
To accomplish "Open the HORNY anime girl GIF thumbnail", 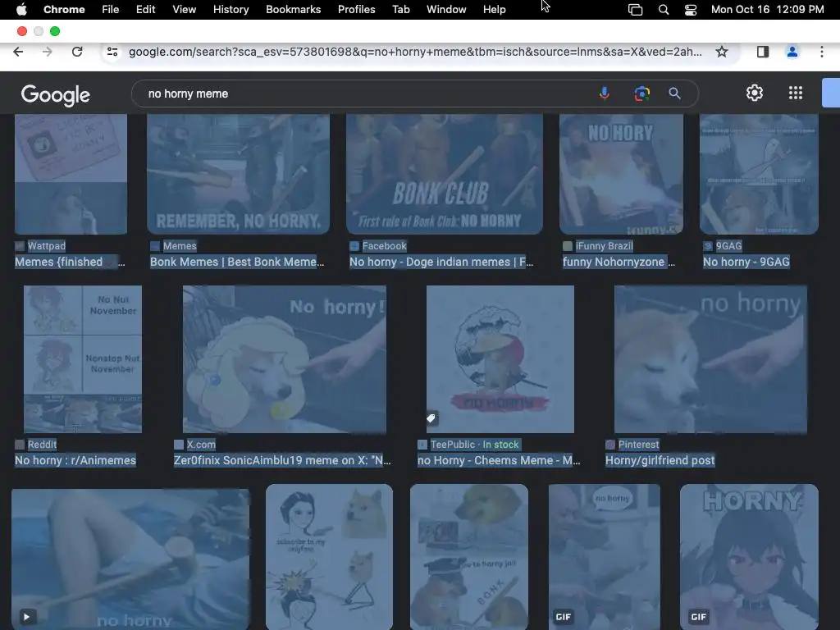I will [x=750, y=557].
